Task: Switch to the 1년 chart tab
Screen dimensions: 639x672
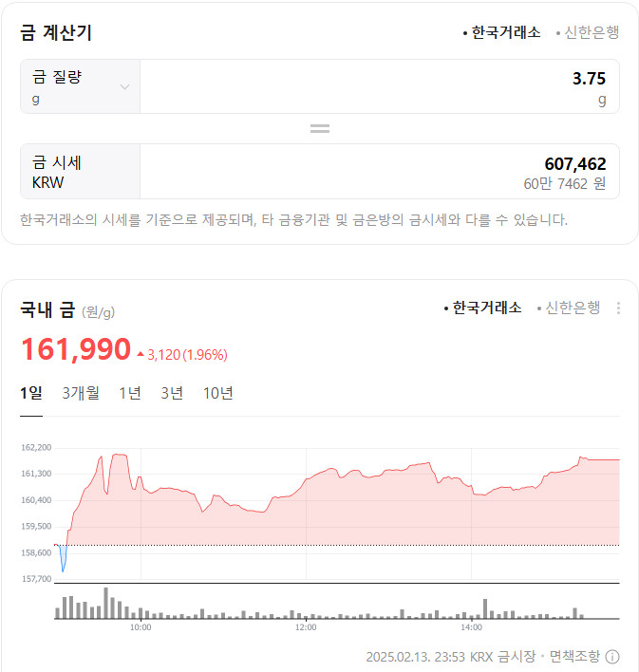Action: [130, 393]
